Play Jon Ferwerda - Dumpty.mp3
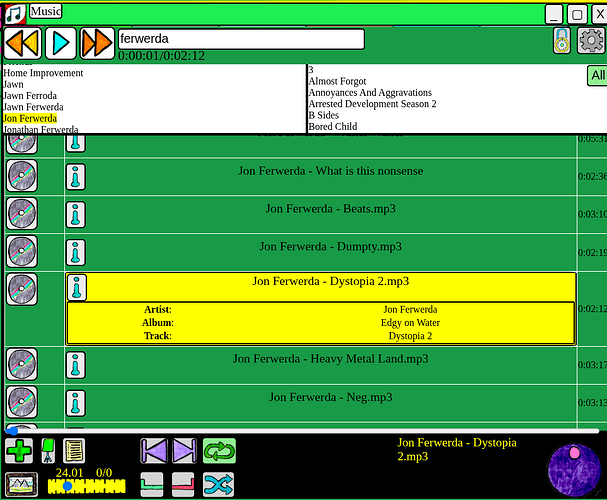Image resolution: width=607 pixels, height=500 pixels. (x=330, y=247)
